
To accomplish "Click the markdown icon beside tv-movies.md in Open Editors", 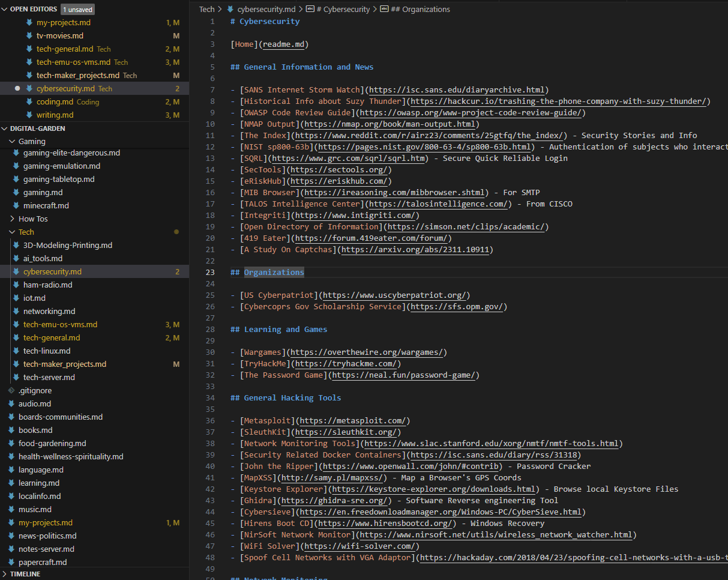I will coord(29,35).
